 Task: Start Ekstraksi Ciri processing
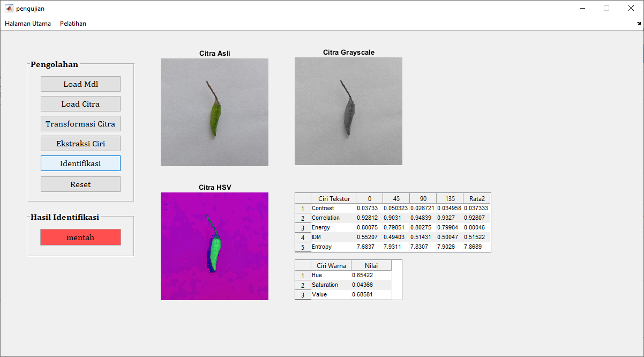point(80,144)
